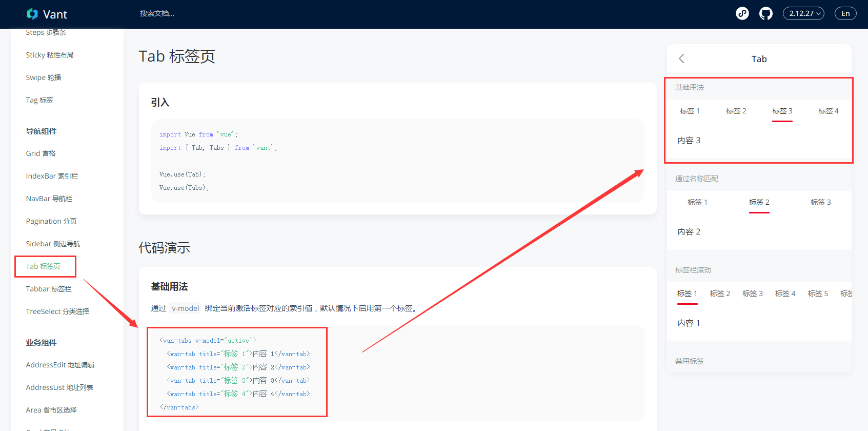Open Steps 步骤条 in sidebar
868x431 pixels.
pos(46,32)
